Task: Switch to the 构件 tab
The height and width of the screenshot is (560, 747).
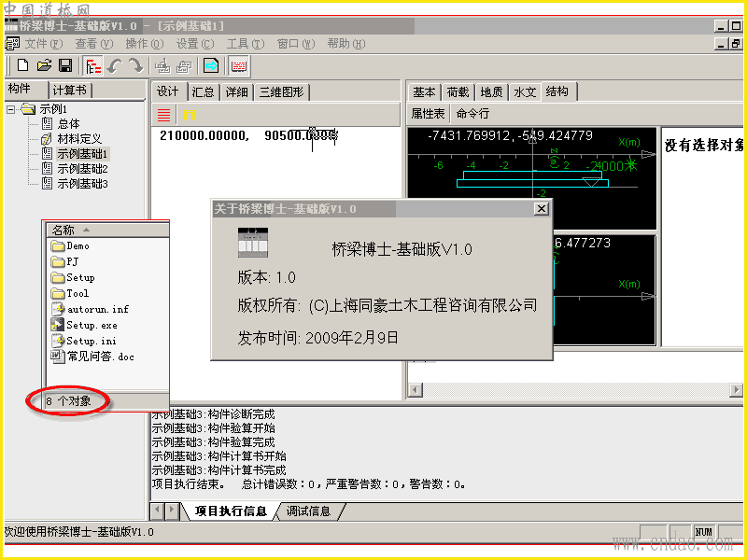Action: tap(20, 89)
